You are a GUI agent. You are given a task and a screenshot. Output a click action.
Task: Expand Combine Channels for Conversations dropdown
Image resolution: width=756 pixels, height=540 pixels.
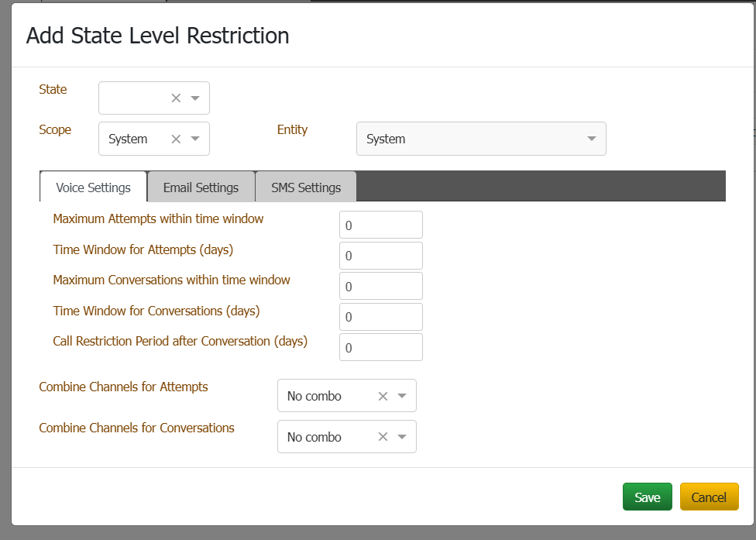(x=402, y=437)
